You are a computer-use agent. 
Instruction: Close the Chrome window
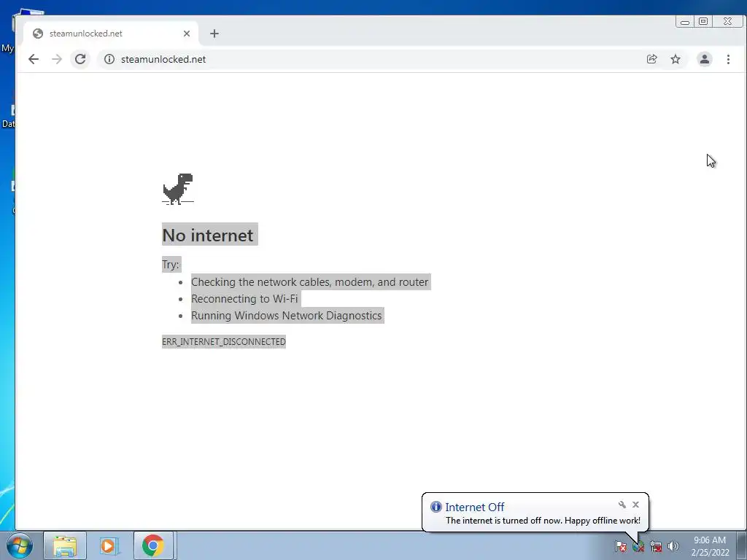pos(728,21)
